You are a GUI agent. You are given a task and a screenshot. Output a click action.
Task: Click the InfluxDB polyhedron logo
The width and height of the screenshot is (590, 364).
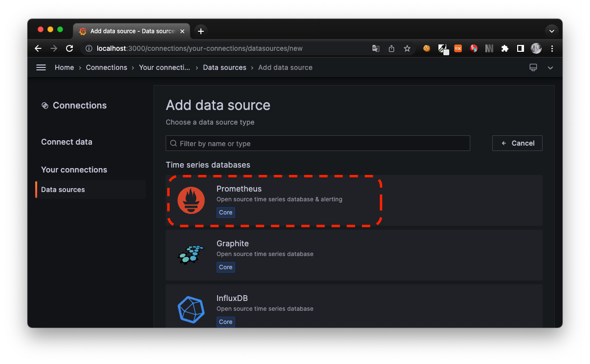pos(191,310)
